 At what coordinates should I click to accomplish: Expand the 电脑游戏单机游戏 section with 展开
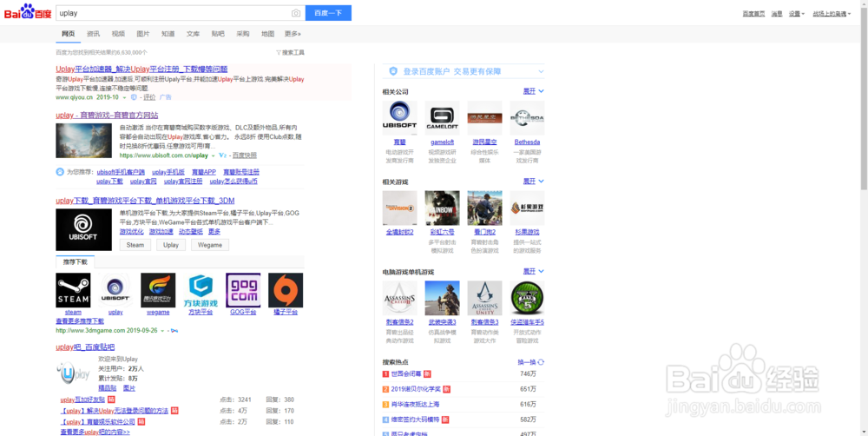click(x=534, y=272)
